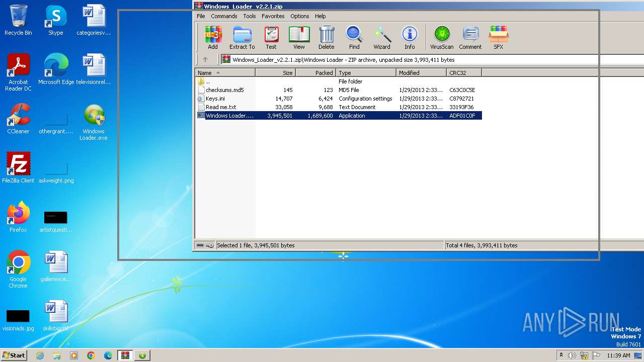Select checksums.md5 in the archive list
Screen dimensions: 644x362
(x=339, y=90)
